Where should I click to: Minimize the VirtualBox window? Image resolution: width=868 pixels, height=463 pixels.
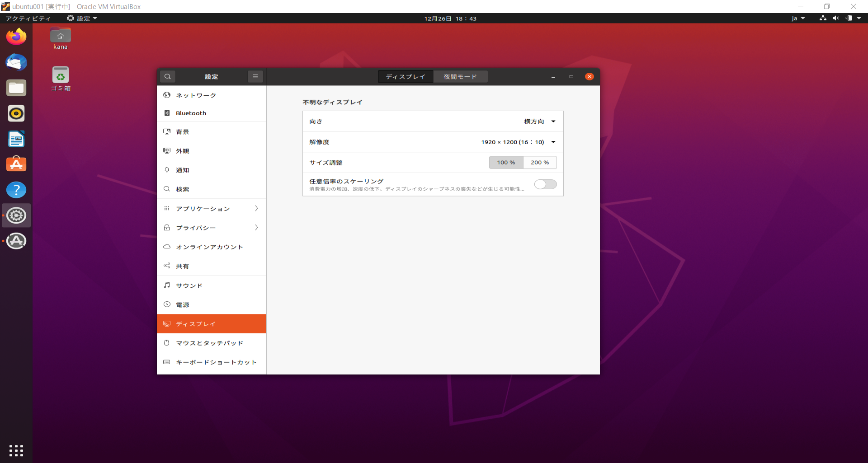[x=801, y=6]
